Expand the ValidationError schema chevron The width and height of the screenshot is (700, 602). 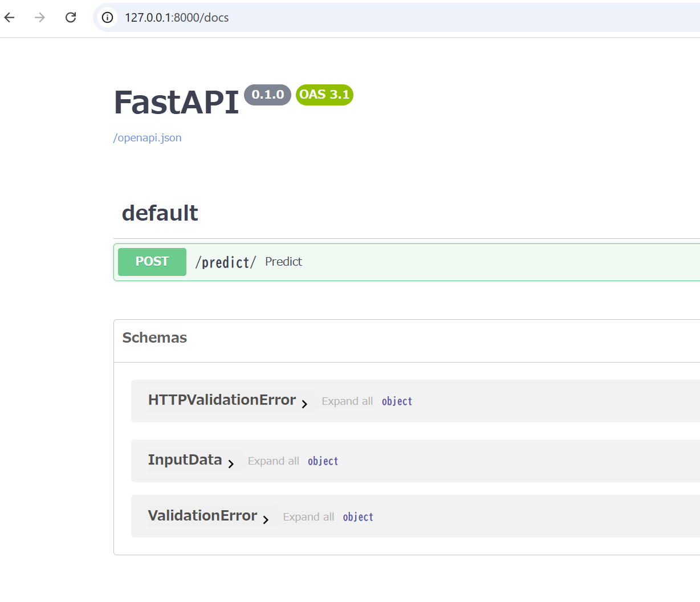click(x=266, y=519)
